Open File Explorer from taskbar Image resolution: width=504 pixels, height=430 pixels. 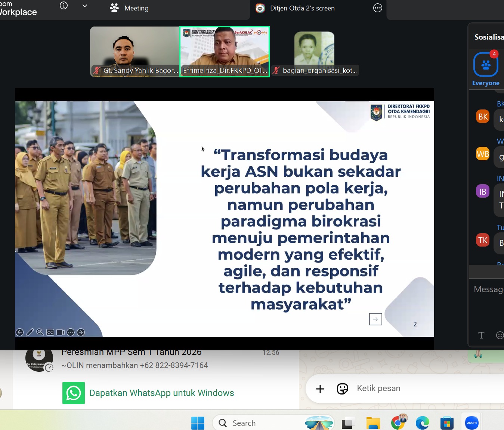tap(373, 423)
